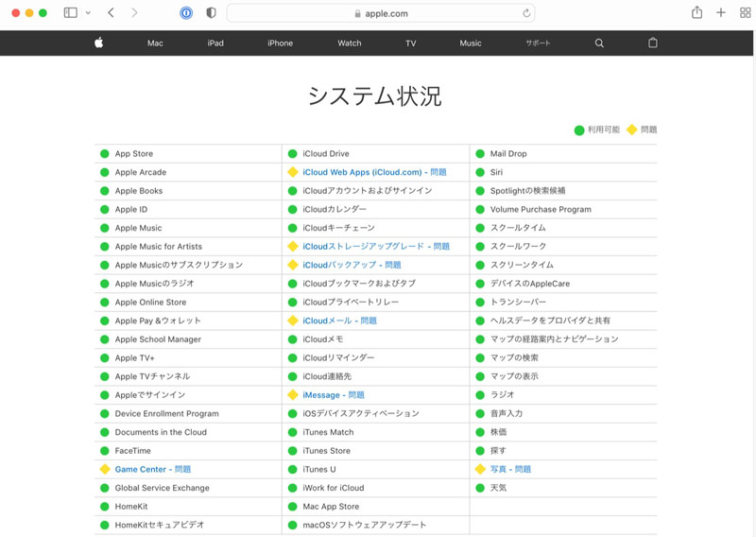Select iTunes Match row text
Screen dimensions: 756x537
coord(328,432)
